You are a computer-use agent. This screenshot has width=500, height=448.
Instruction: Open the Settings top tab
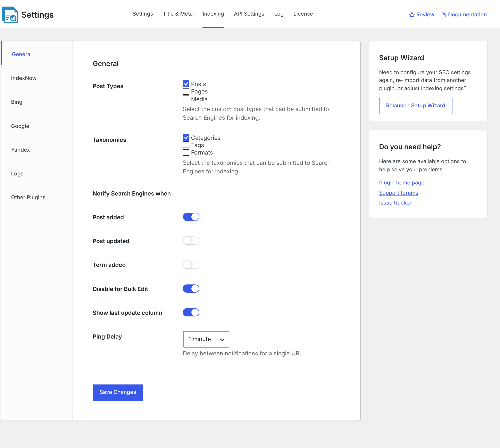click(x=143, y=14)
